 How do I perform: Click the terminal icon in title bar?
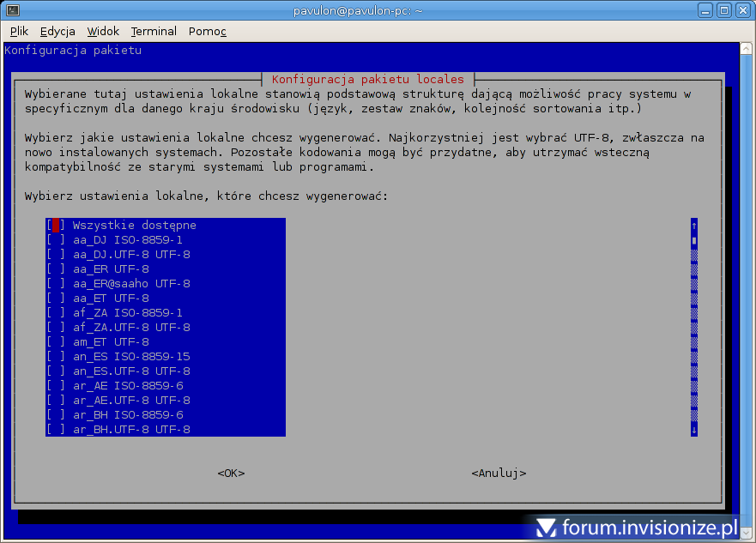(x=13, y=10)
